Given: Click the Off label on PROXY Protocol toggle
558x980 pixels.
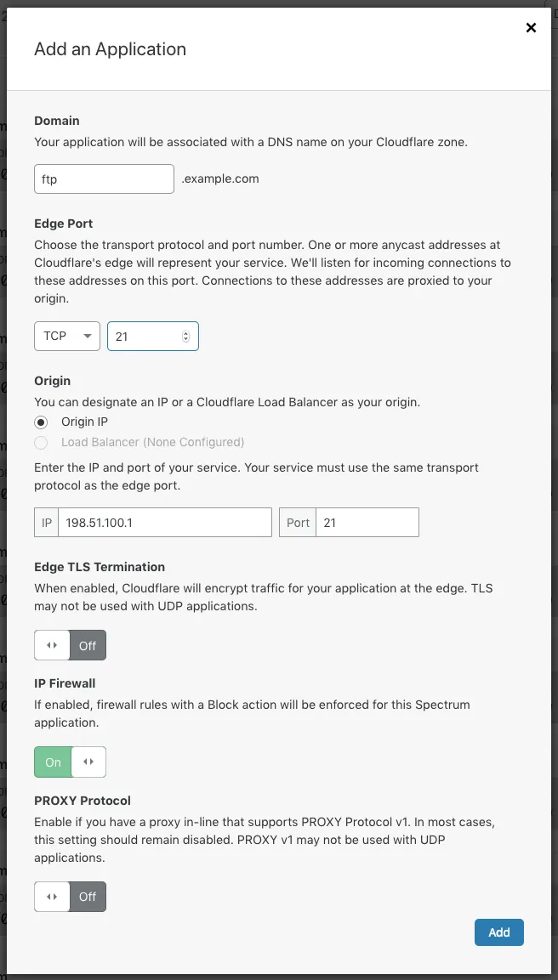Looking at the screenshot, I should click(x=88, y=897).
